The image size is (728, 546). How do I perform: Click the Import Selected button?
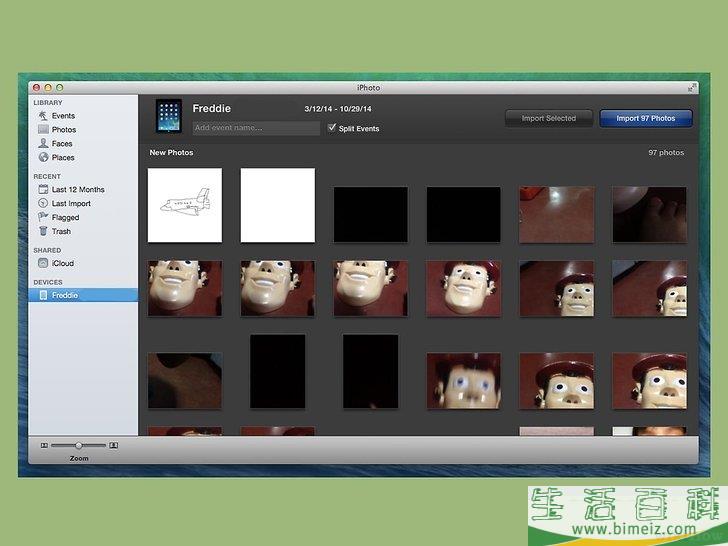[549, 118]
